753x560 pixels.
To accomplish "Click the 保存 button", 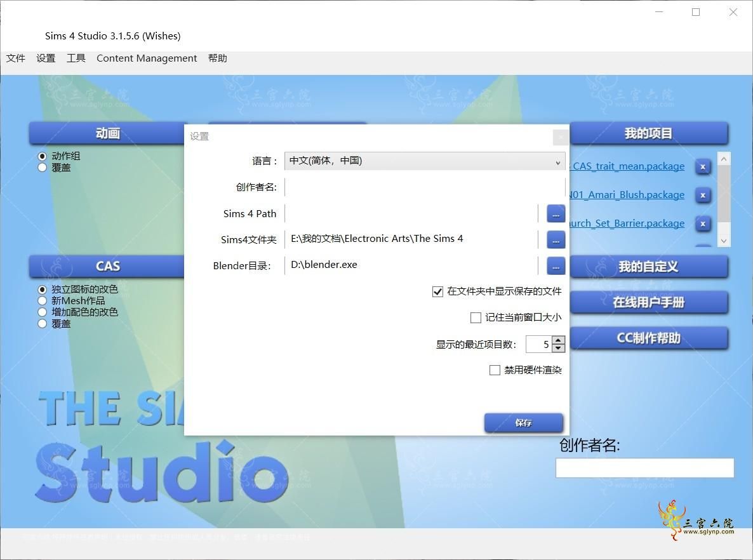I will (523, 423).
